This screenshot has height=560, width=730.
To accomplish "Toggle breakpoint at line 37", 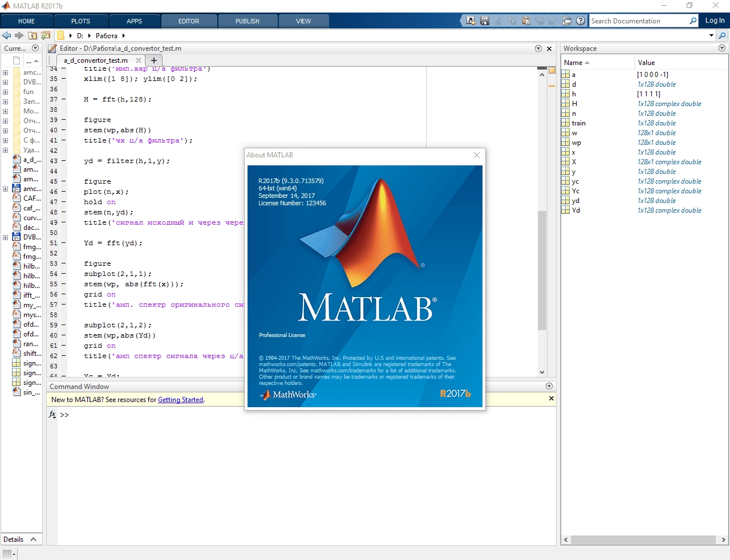I will tap(64, 99).
